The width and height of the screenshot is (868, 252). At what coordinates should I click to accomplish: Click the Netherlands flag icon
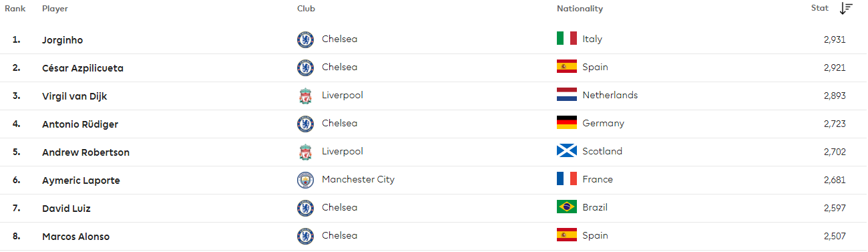tap(567, 95)
